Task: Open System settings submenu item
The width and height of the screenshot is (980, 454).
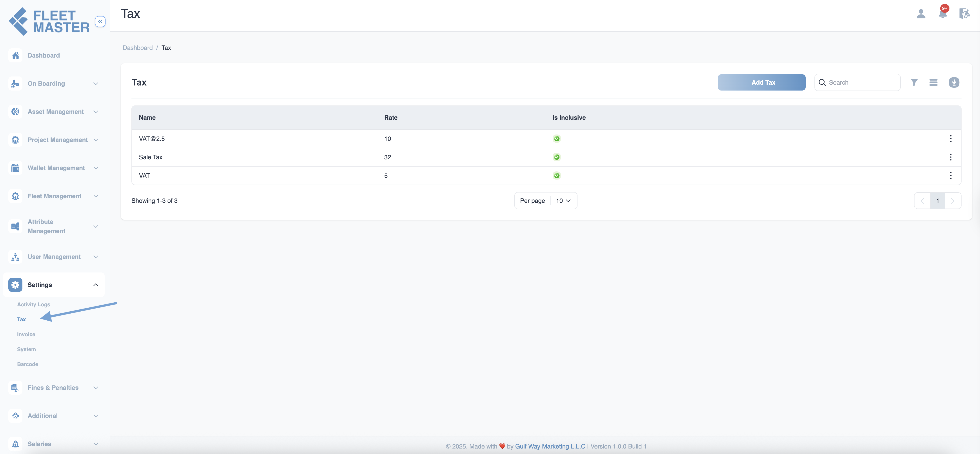Action: pos(26,349)
